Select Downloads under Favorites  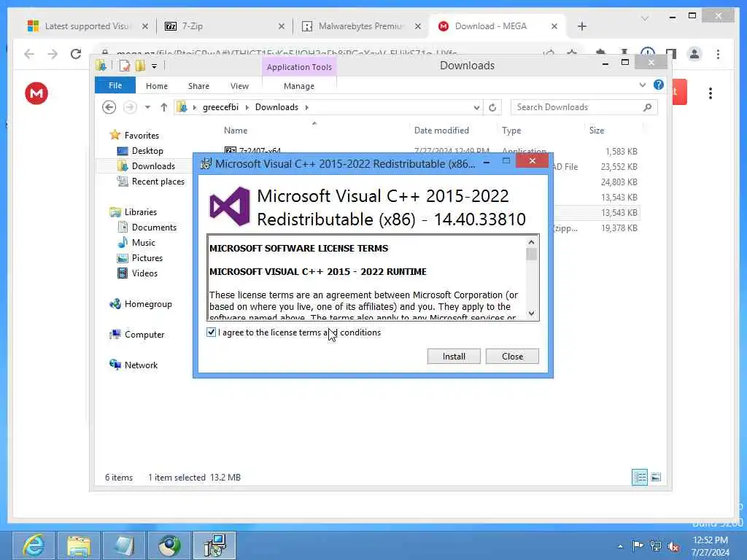pos(153,166)
